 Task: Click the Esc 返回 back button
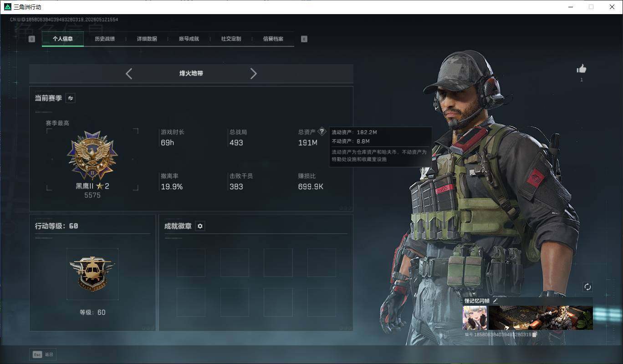point(44,354)
